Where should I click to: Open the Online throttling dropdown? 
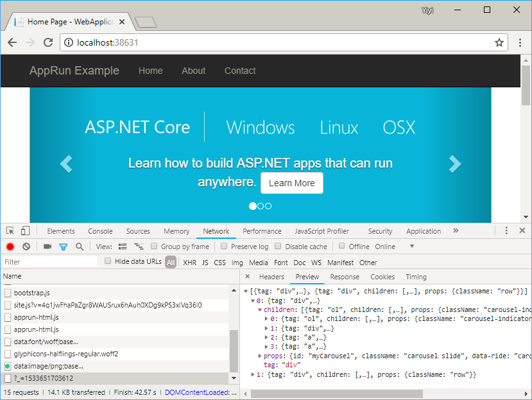[411, 247]
